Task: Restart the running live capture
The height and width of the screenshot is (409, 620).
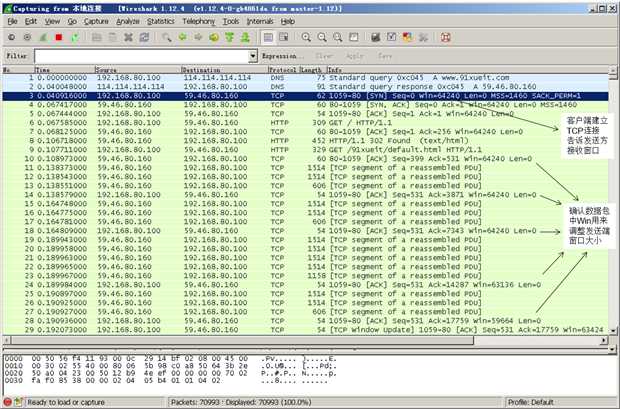Action: coord(75,38)
